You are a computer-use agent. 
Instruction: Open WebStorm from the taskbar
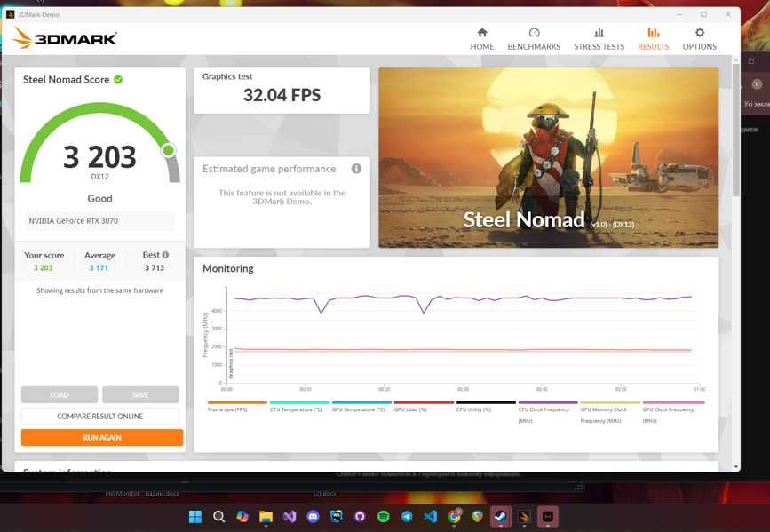tap(337, 516)
